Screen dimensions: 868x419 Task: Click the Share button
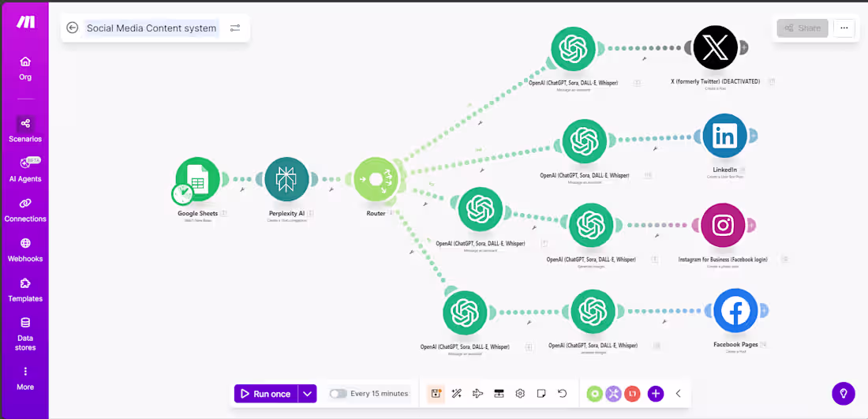[803, 28]
